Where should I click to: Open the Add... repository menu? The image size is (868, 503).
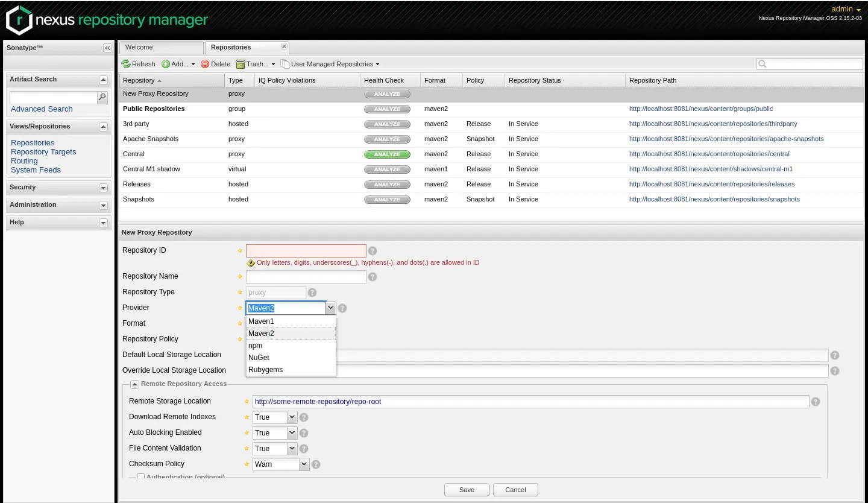[178, 64]
